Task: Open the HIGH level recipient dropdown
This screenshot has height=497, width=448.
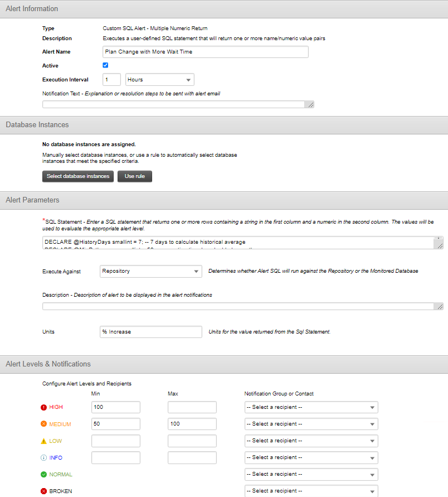Action: click(311, 407)
